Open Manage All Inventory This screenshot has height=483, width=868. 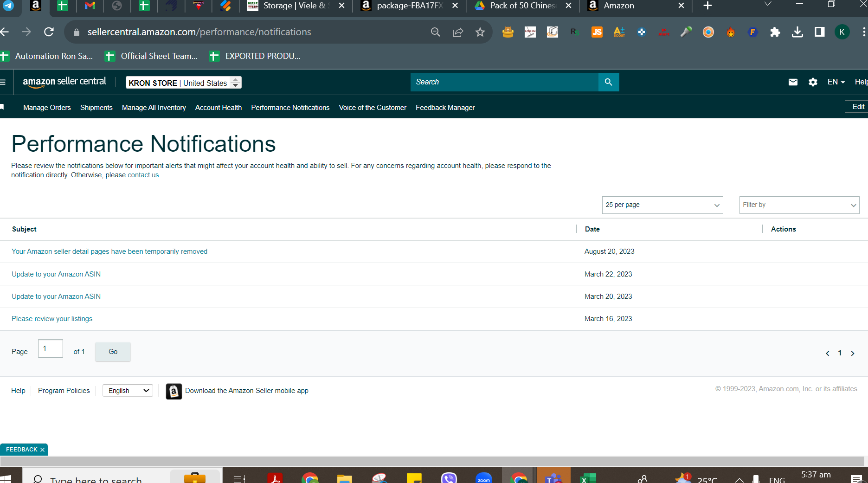(154, 108)
